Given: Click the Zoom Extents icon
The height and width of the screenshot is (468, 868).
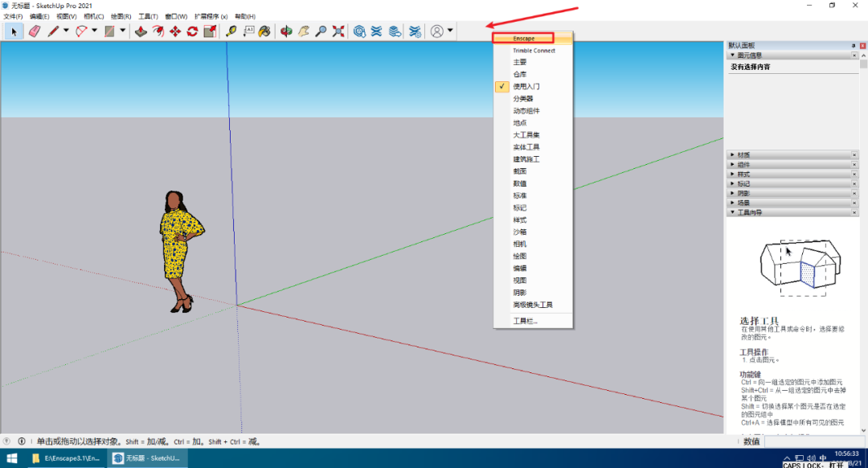Looking at the screenshot, I should (338, 31).
